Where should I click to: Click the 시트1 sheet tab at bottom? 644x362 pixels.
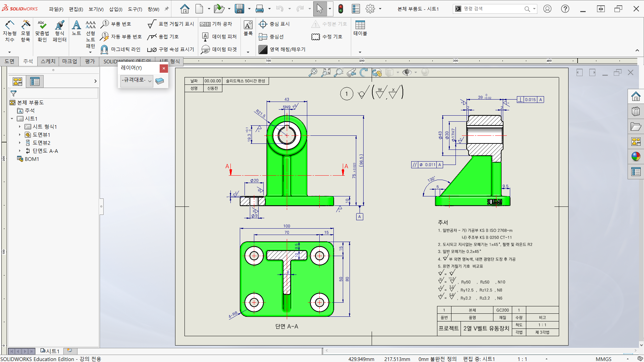pos(50,351)
